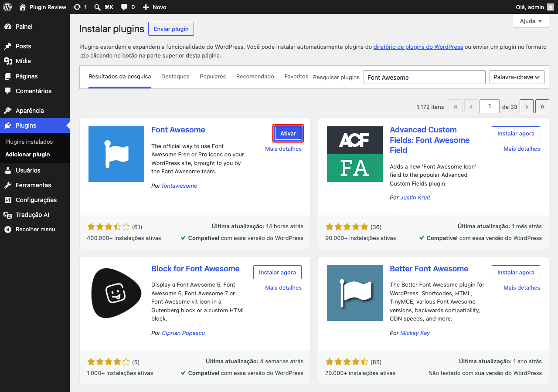The height and width of the screenshot is (392, 558).
Task: Open author link fontawesome
Action: (180, 186)
